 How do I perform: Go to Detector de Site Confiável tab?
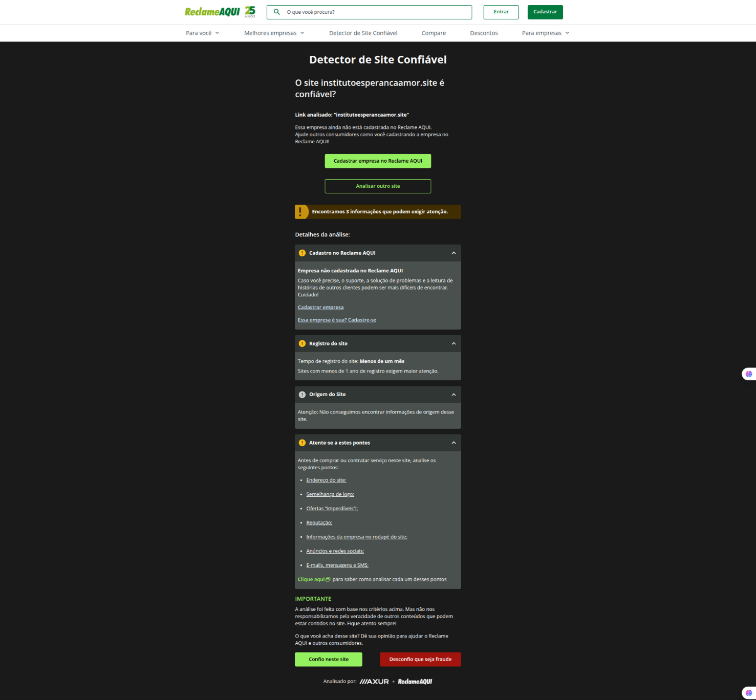363,33
